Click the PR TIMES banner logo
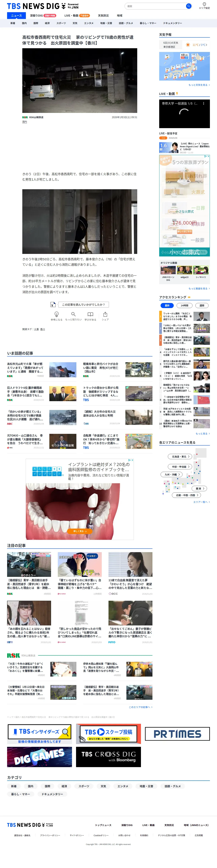Image resolution: width=217 pixels, height=868 pixels. pos(177,734)
